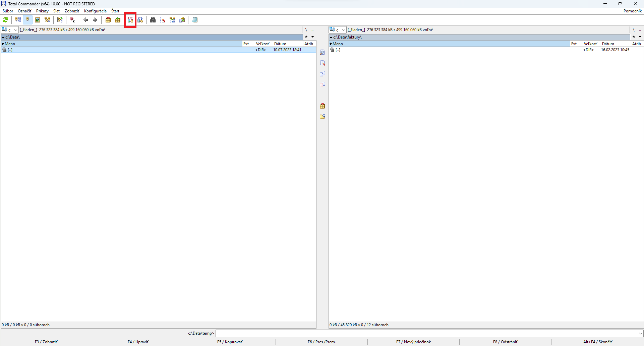Click F5 / Kopírovať button
Image resolution: width=644 pixels, height=346 pixels.
230,342
